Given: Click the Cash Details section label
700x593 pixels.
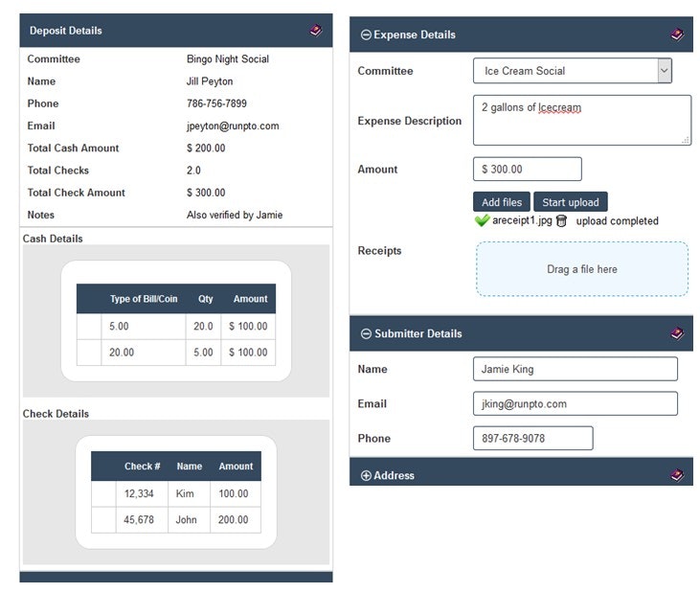Looking at the screenshot, I should point(53,239).
